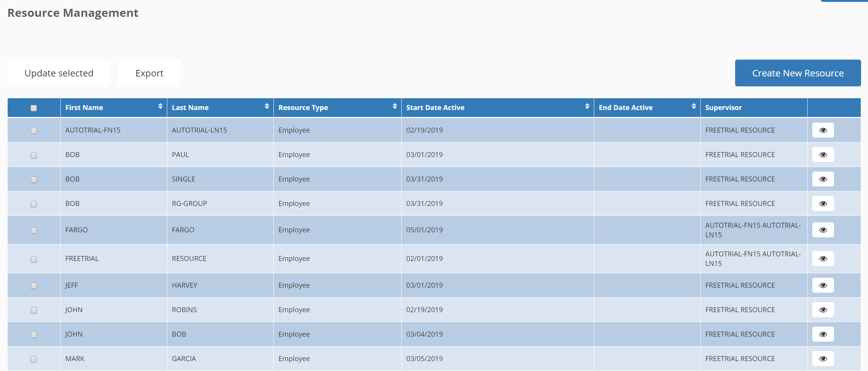This screenshot has height=371, width=868.
Task: Click the 05/01/2019 start date cell
Action: coord(498,230)
